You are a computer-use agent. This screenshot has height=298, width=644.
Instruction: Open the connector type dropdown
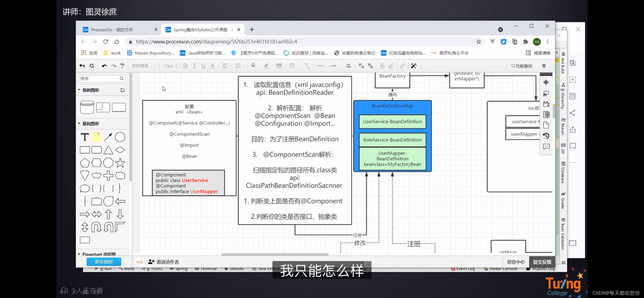308,66
